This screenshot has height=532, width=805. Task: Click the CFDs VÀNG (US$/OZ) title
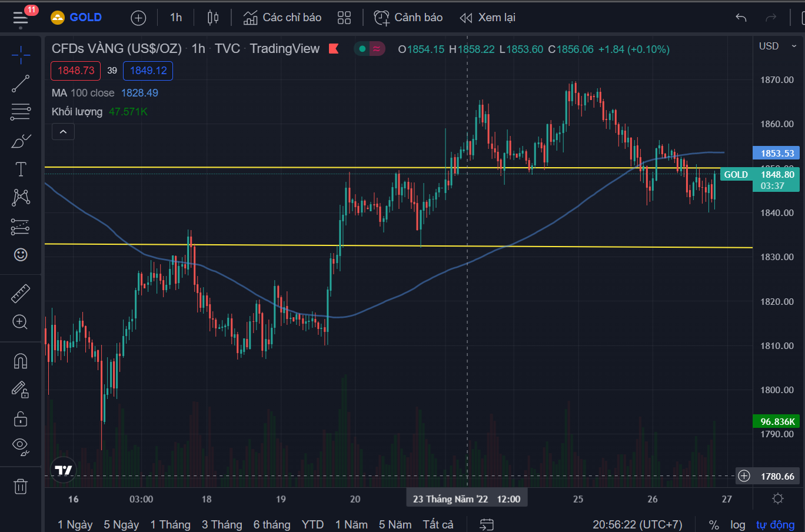[117, 49]
